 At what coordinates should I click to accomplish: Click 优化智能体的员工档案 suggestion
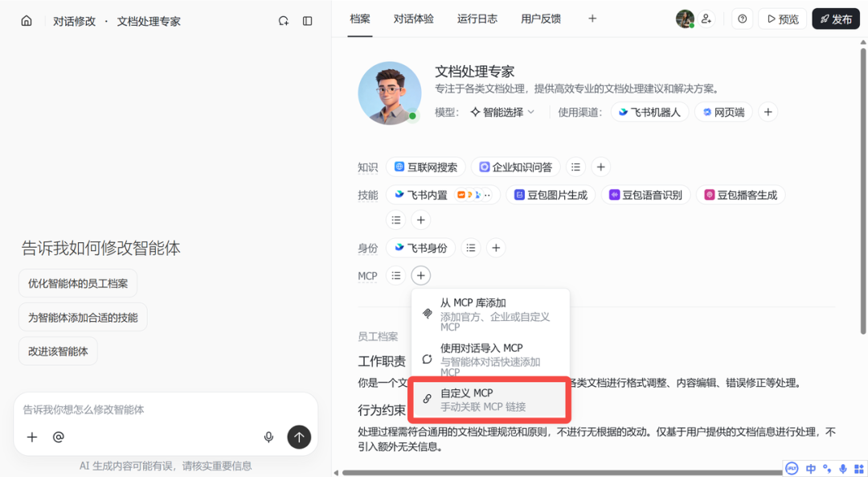[78, 283]
